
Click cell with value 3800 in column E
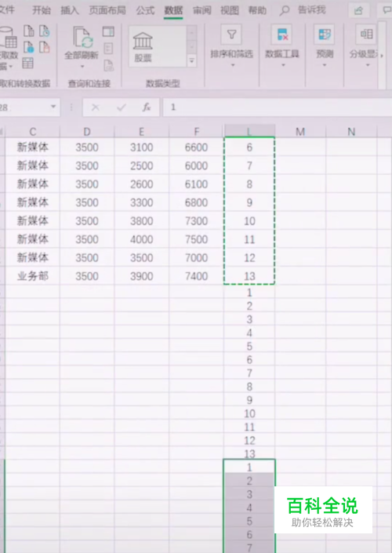coord(141,220)
